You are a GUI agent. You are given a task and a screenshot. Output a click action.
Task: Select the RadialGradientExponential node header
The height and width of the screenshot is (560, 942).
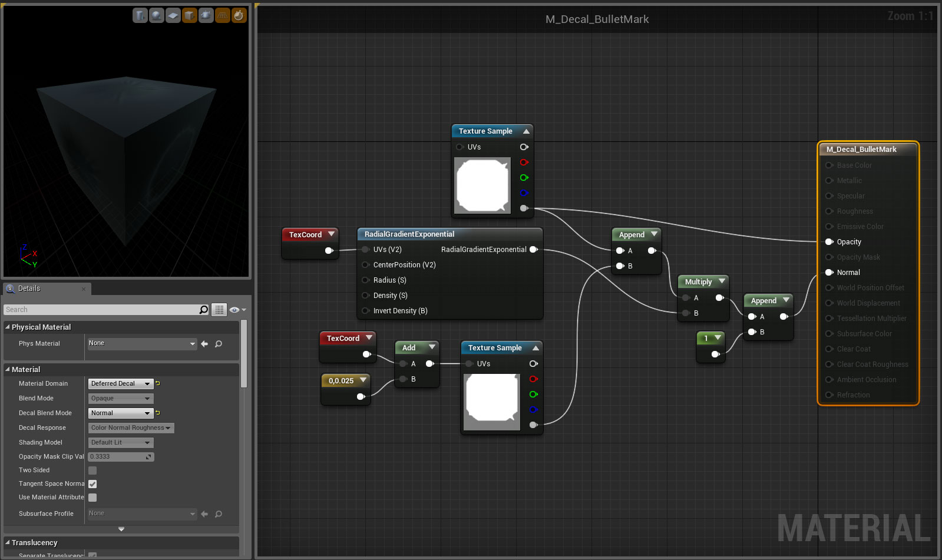point(450,234)
